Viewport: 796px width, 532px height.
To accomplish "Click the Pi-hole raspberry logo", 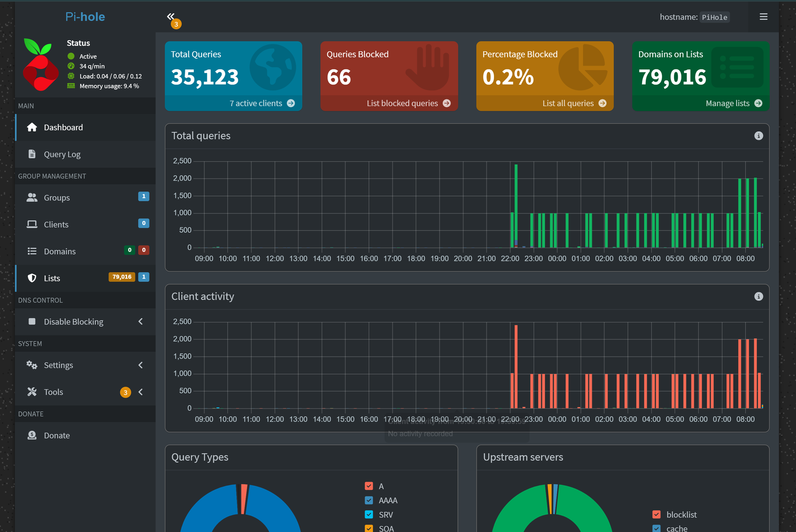I will (40, 65).
